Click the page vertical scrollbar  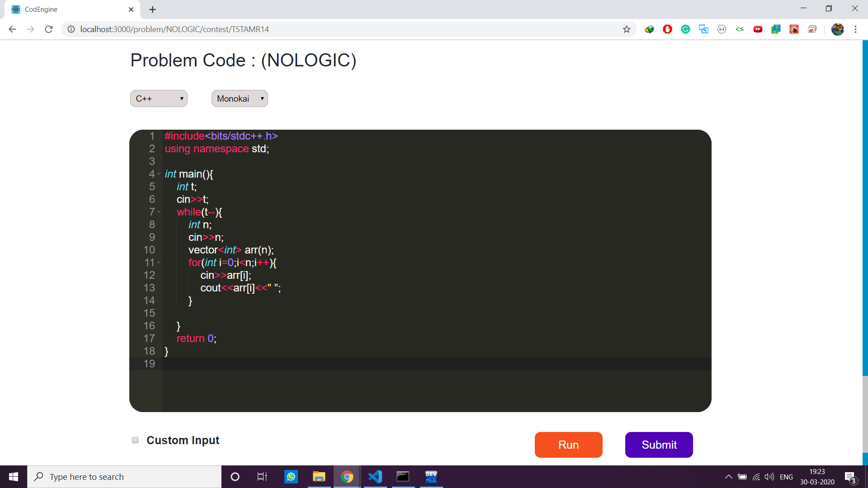pyautogui.click(x=865, y=208)
